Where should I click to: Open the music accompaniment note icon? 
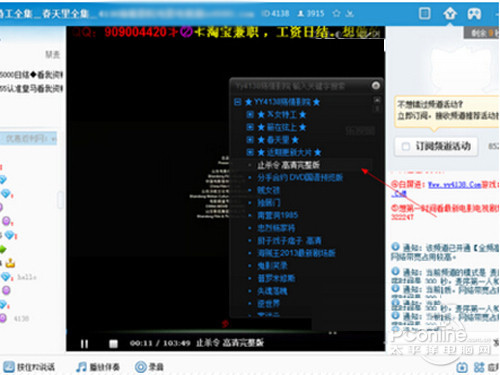tap(81, 367)
